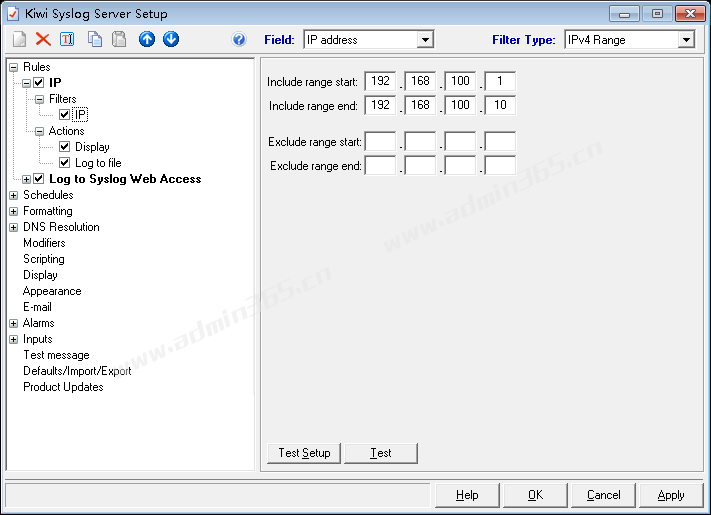Click Exclude range end first octet field

point(380,165)
